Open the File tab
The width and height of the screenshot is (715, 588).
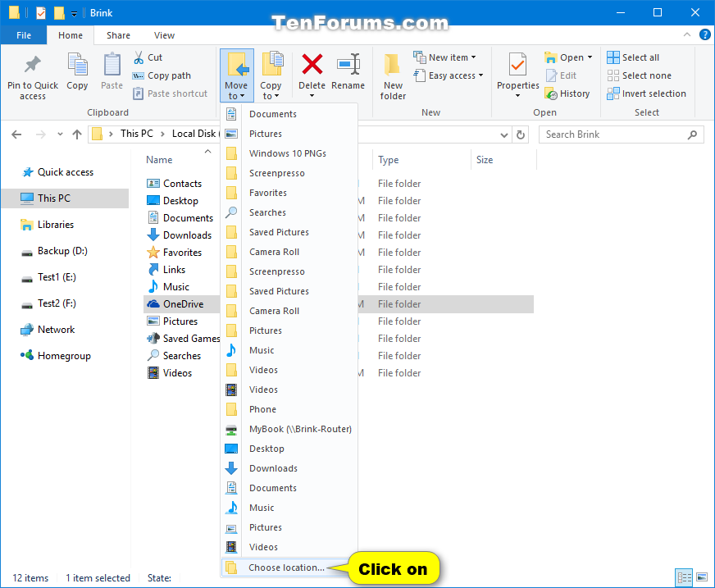point(24,35)
